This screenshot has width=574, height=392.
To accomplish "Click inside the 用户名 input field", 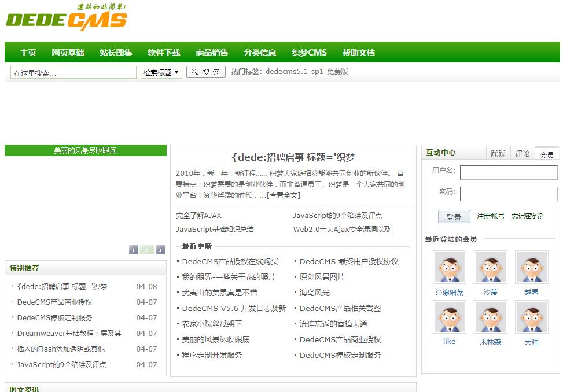I will [509, 172].
